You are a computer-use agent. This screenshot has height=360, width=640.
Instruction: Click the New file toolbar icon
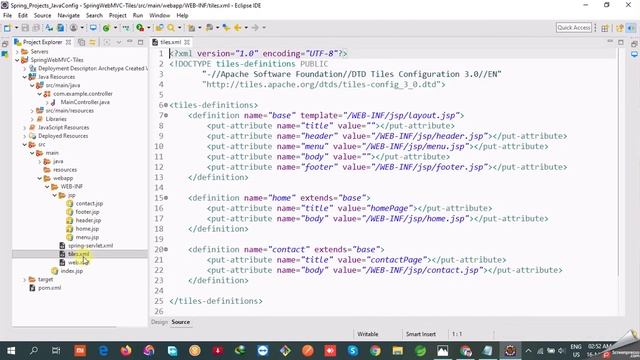[x=7, y=28]
